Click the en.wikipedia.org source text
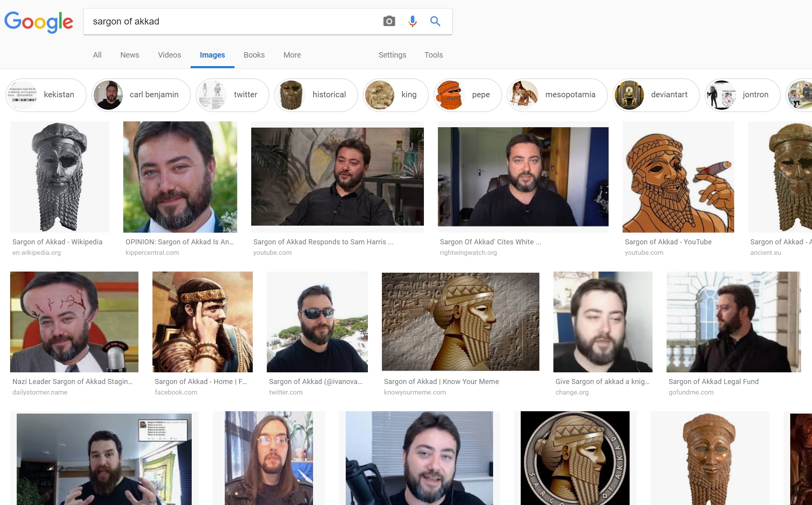The image size is (812, 505). click(x=37, y=252)
